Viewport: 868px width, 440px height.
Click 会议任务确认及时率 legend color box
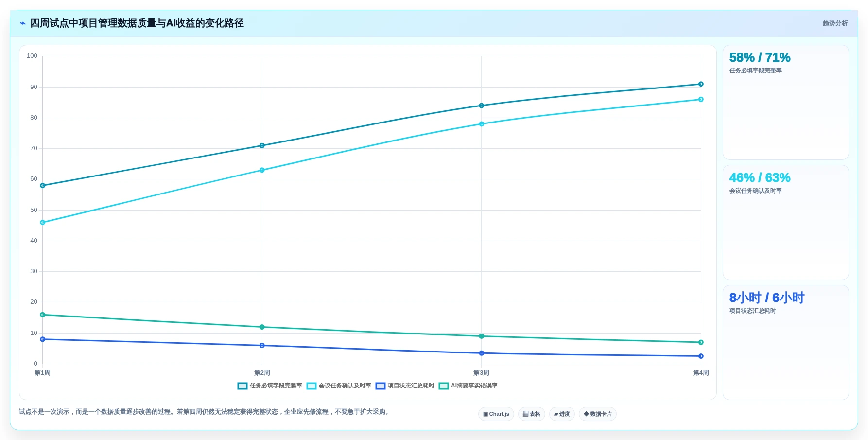312,386
